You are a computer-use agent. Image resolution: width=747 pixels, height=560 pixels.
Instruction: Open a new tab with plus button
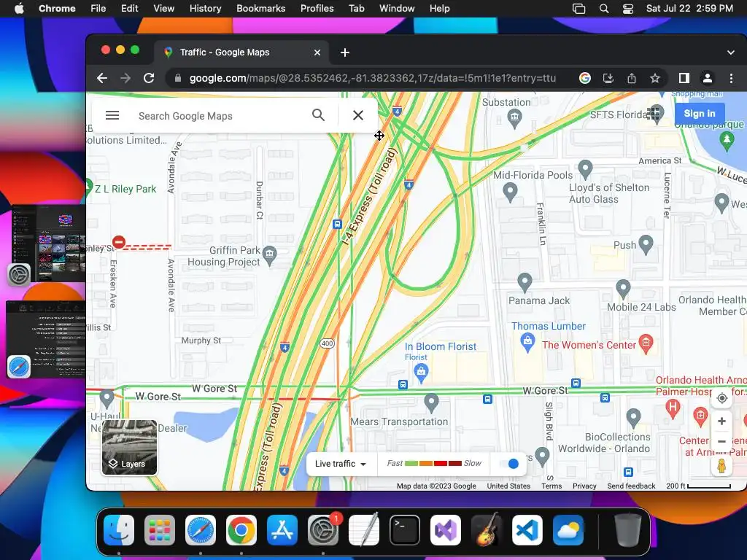click(x=345, y=52)
